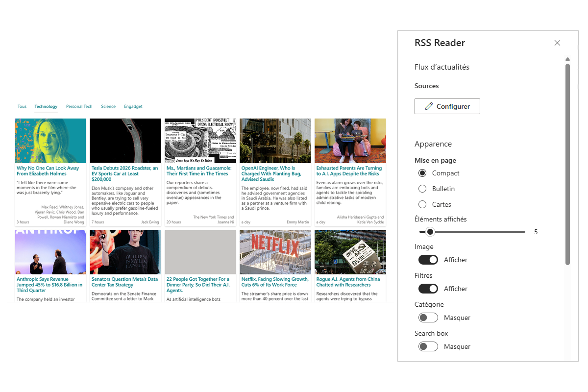The width and height of the screenshot is (588, 392).
Task: Switch to the Science filter tab
Action: click(108, 106)
